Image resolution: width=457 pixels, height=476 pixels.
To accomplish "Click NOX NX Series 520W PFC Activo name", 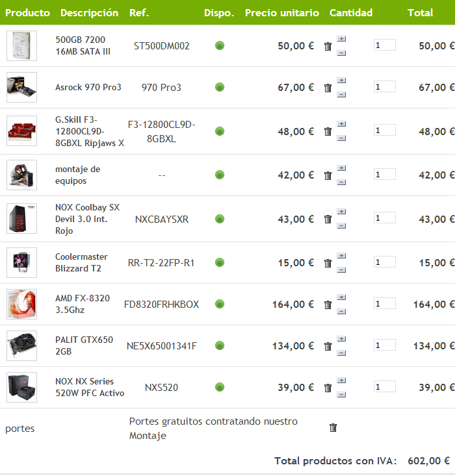I will coord(89,387).
